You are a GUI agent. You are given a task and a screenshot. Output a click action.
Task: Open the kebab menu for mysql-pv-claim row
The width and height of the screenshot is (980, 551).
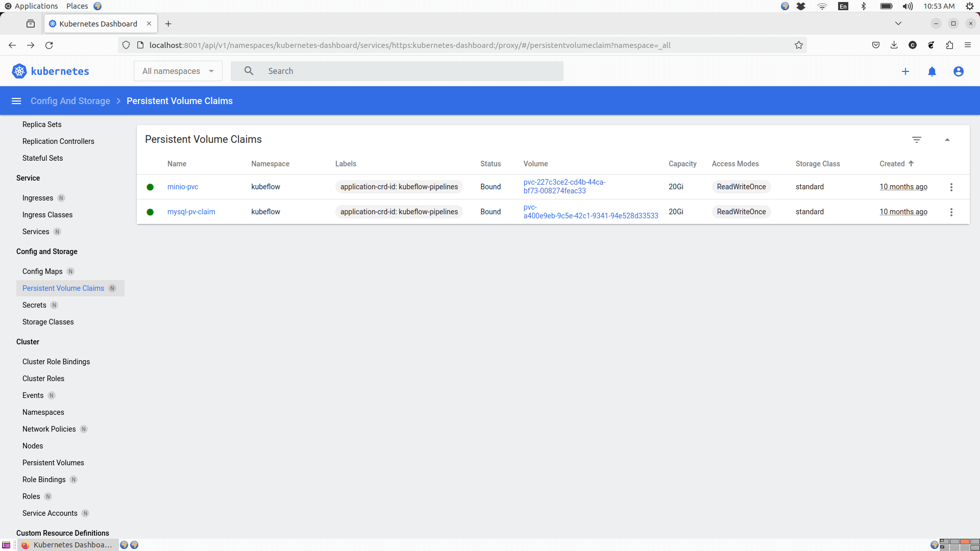(951, 212)
